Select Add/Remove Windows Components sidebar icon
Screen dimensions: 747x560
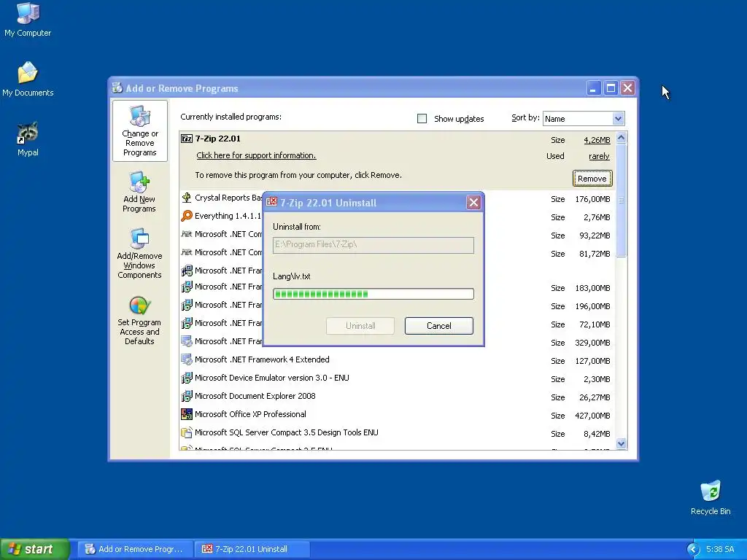[x=139, y=253]
